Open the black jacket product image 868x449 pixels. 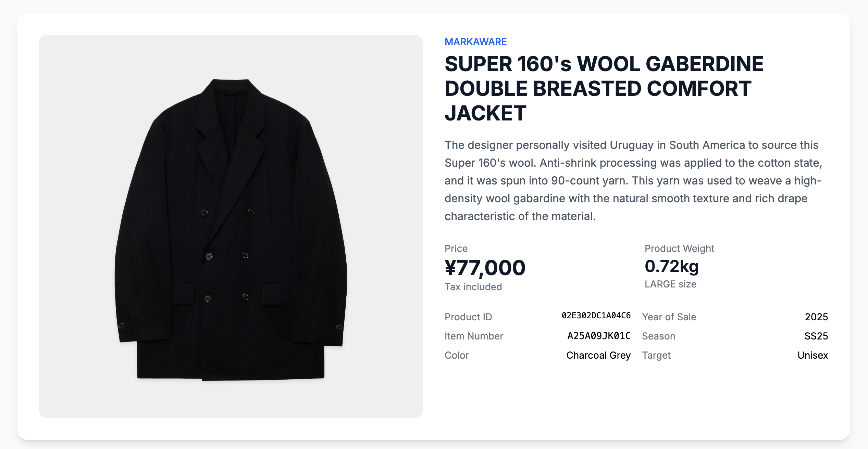pos(231,226)
